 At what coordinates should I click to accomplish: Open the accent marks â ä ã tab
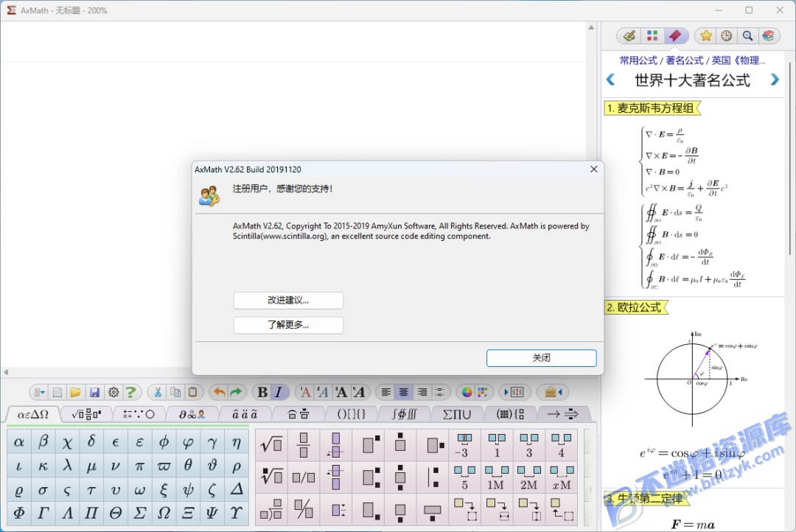[x=245, y=414]
